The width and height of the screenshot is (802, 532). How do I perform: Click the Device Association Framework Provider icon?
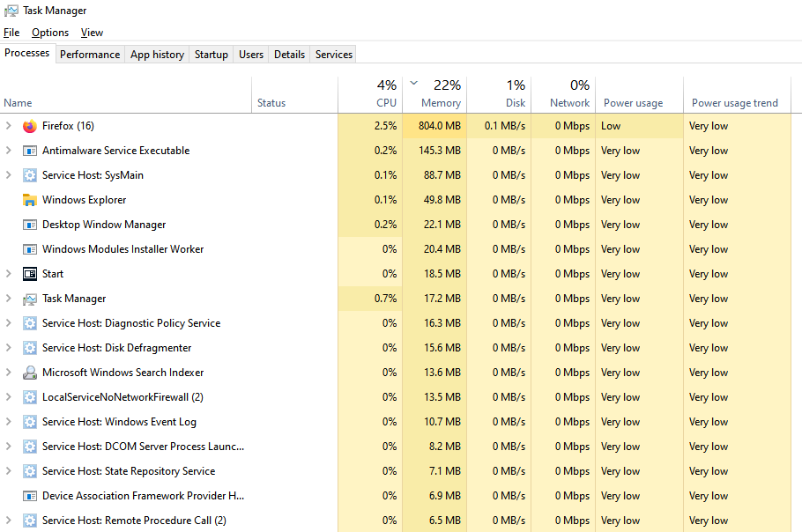coord(30,496)
